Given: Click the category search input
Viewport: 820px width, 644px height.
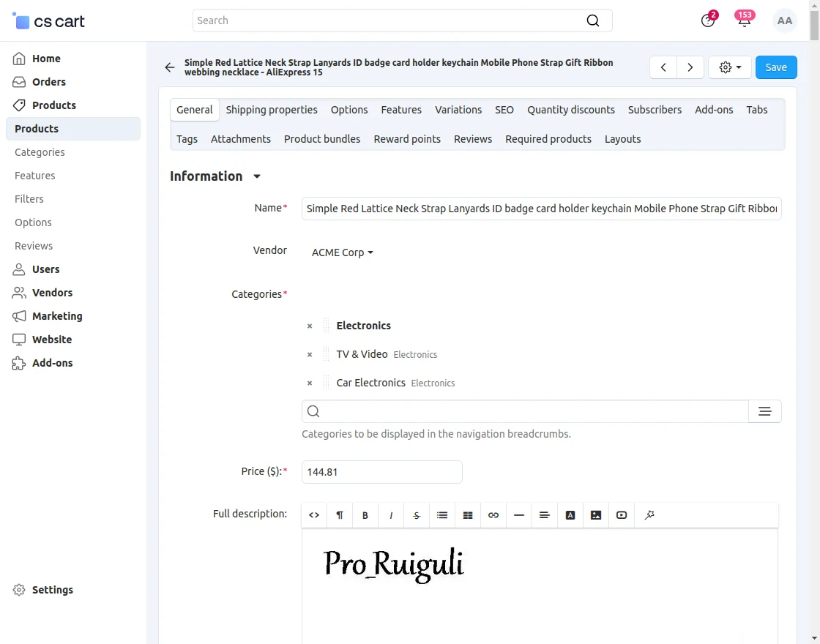Looking at the screenshot, I should [x=525, y=411].
